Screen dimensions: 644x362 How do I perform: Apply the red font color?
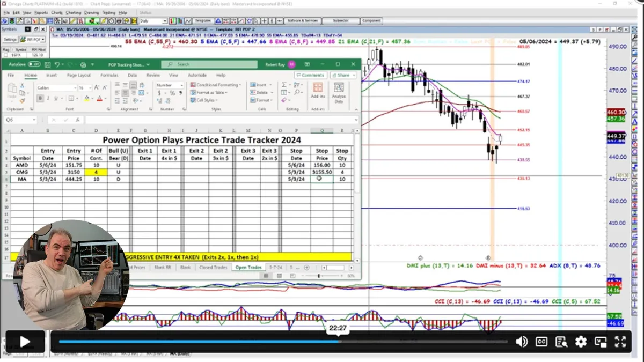pos(99,99)
